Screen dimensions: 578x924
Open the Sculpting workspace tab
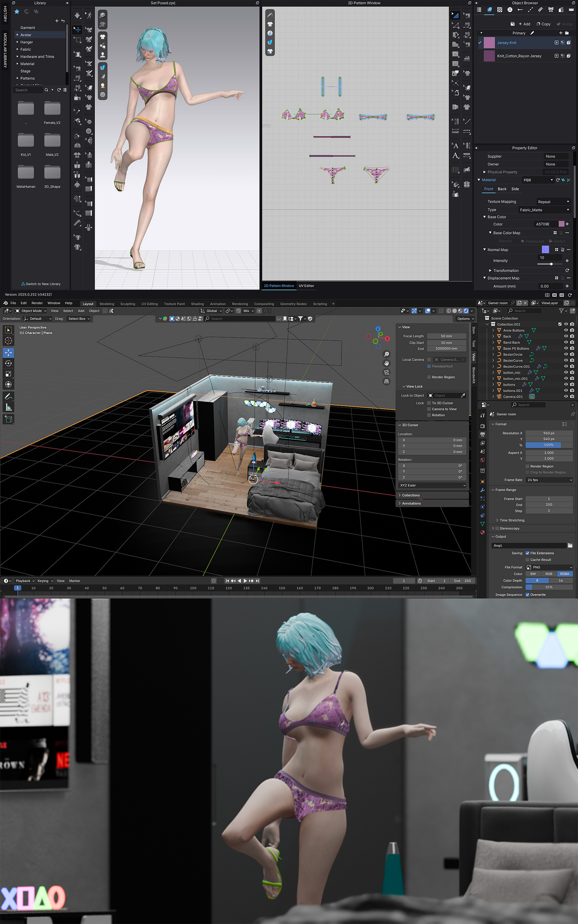[x=128, y=304]
